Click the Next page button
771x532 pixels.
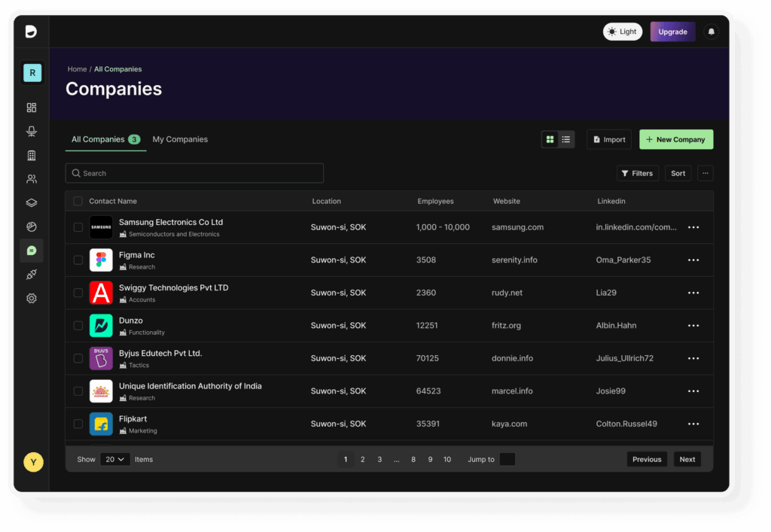(687, 459)
